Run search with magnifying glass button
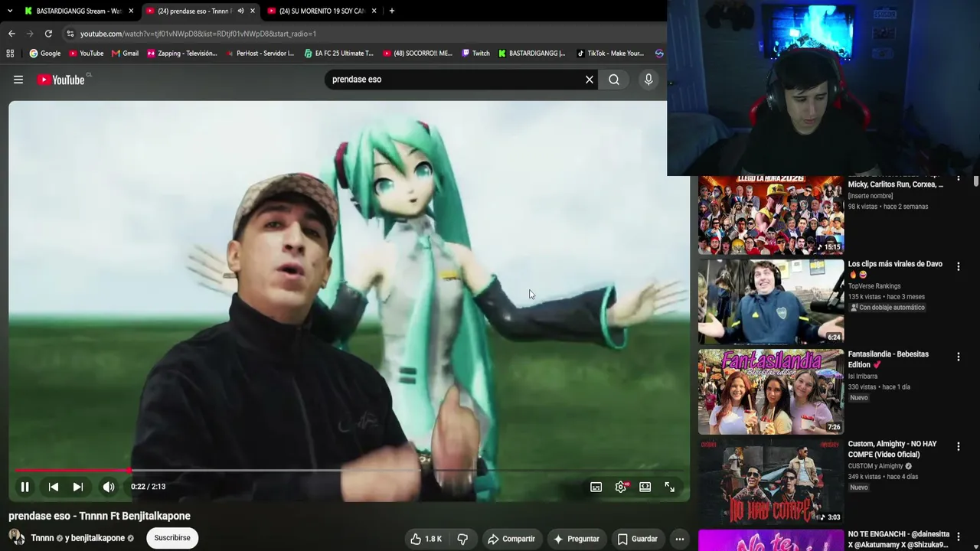Screen dimensions: 980x551 (x=614, y=80)
